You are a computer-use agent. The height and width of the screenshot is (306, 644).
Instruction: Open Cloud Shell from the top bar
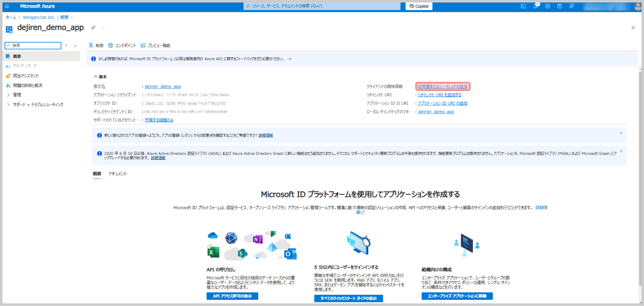(x=523, y=6)
